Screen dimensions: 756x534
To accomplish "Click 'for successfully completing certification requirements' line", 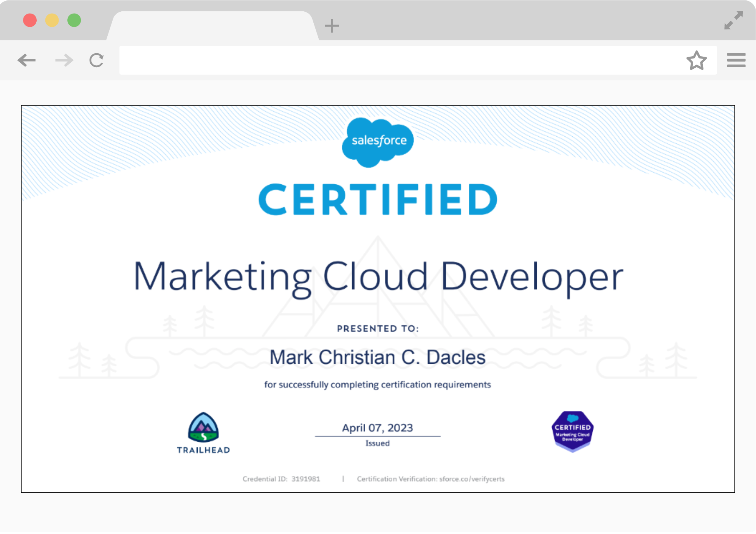I will (x=378, y=384).
